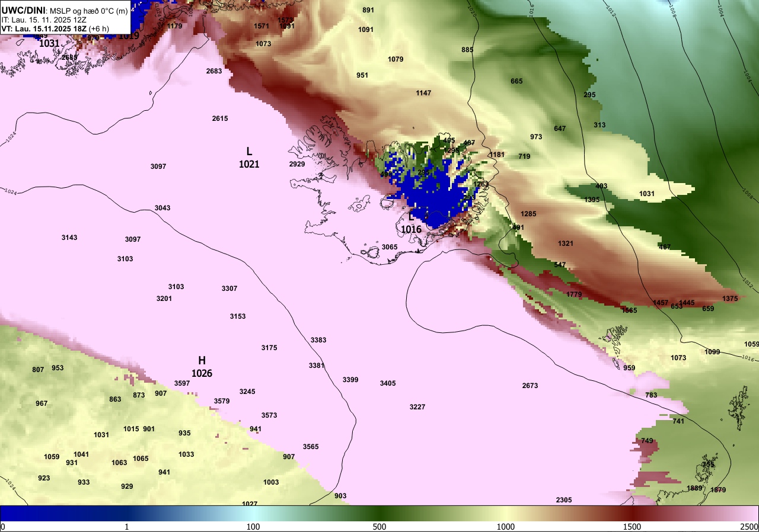Click the 1395 height value
Viewport: 759px width, 532px height.
(592, 200)
